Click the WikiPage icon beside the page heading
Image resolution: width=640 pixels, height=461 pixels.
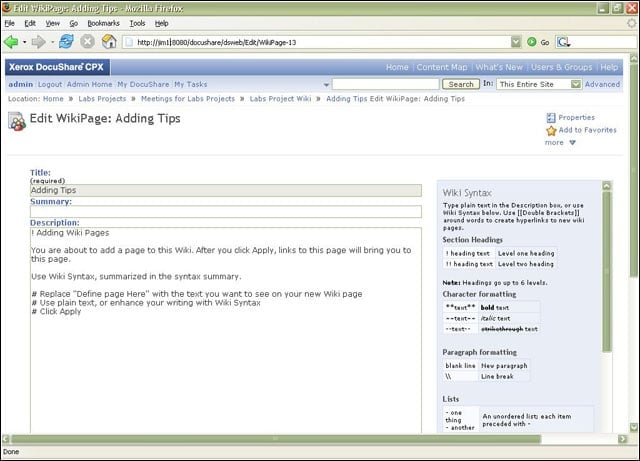click(17, 122)
